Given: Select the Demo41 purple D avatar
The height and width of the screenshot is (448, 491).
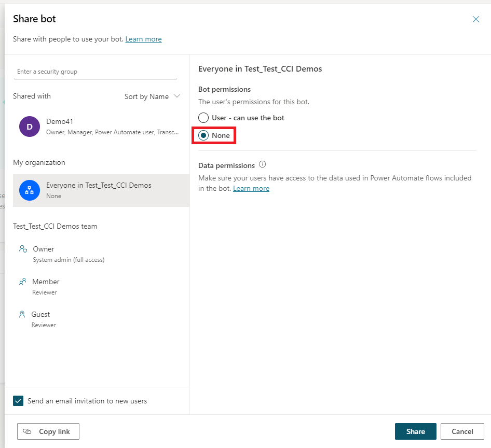Looking at the screenshot, I should [30, 127].
